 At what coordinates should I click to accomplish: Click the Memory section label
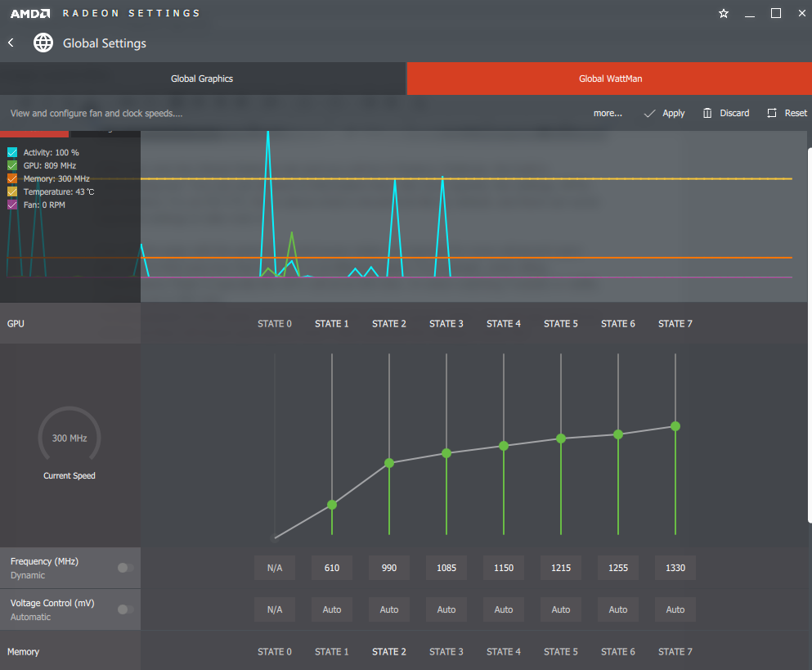tap(23, 651)
